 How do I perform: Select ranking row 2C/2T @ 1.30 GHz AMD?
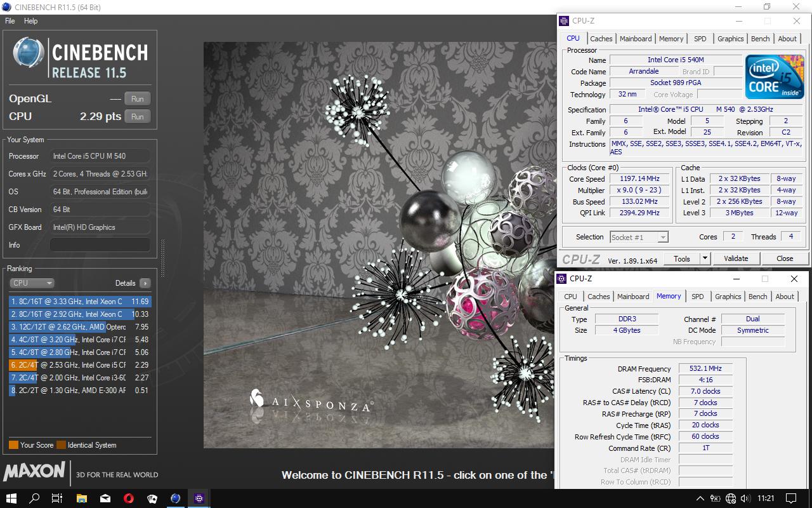[x=80, y=391]
